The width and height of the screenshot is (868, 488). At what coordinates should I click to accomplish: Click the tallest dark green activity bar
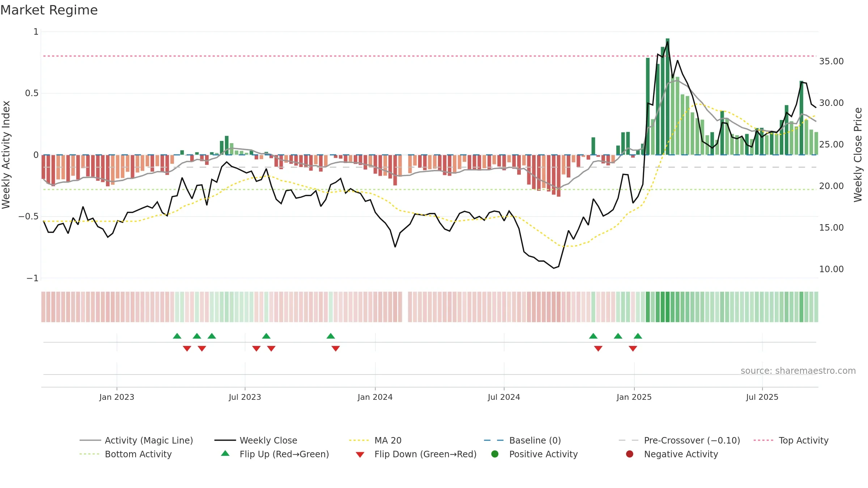[x=668, y=97]
